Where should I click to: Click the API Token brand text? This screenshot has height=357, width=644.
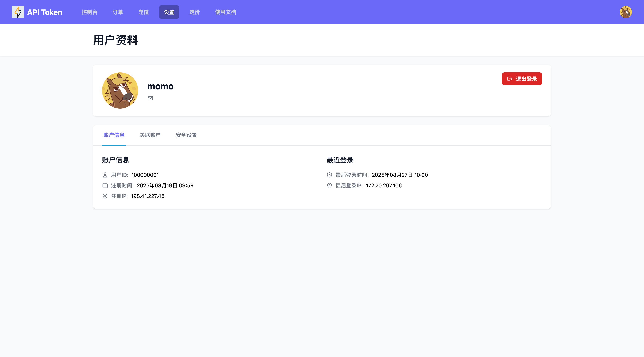pos(44,12)
